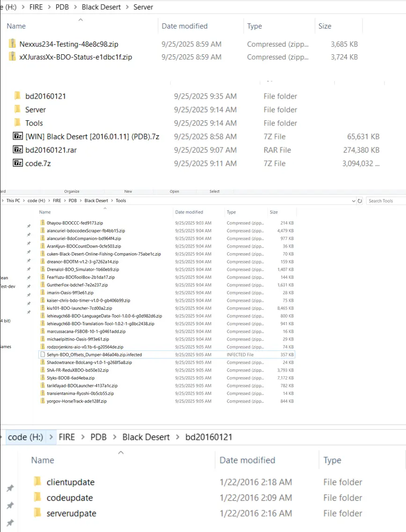
Task: Open the Server folder icon
Action: point(18,109)
